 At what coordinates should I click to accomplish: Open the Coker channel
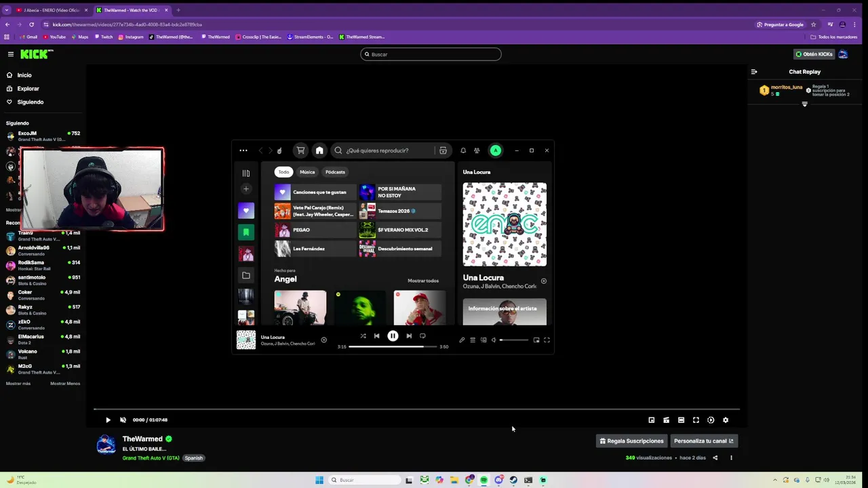coord(43,296)
